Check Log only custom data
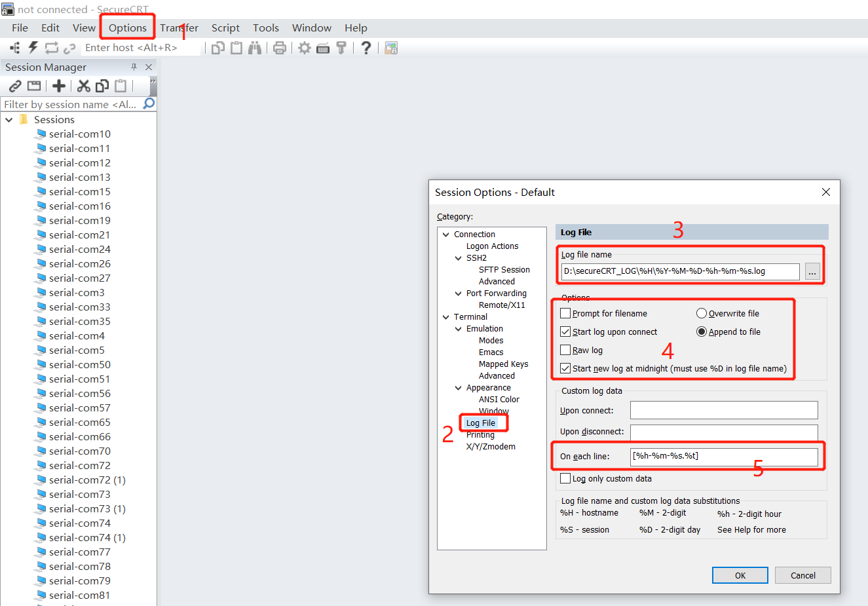 click(x=565, y=478)
